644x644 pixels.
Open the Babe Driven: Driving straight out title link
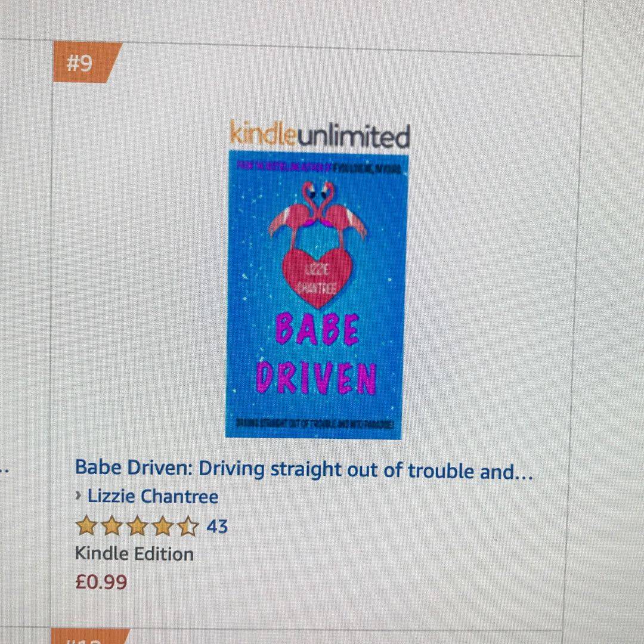304,469
